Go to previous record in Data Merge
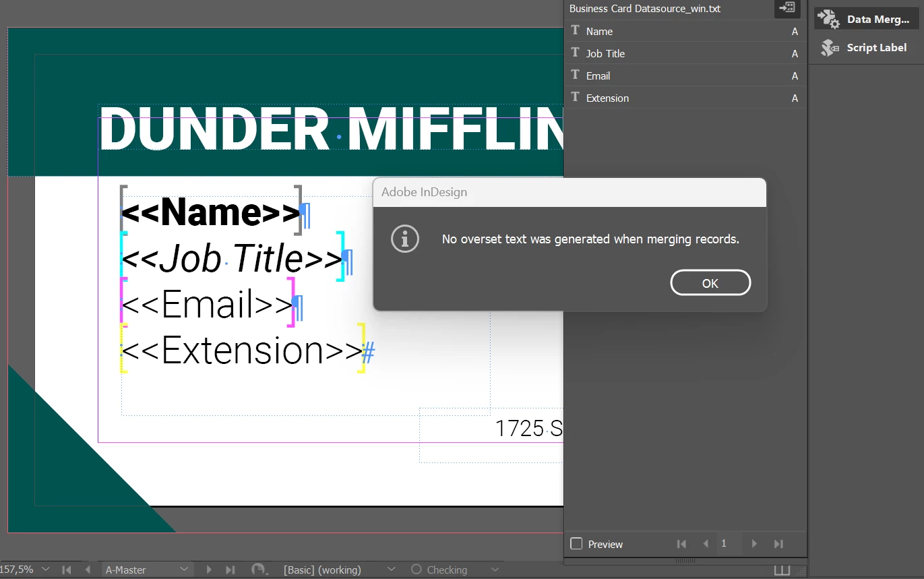 tap(706, 544)
